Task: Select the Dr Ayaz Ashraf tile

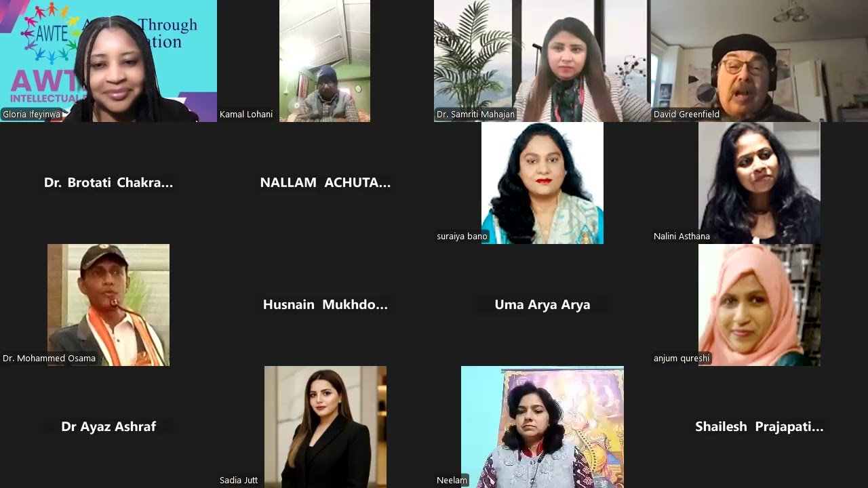Action: [x=108, y=427]
